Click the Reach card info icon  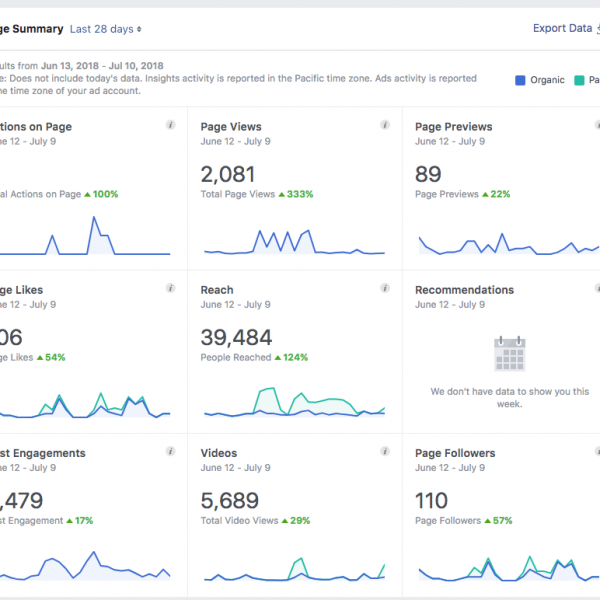[385, 288]
